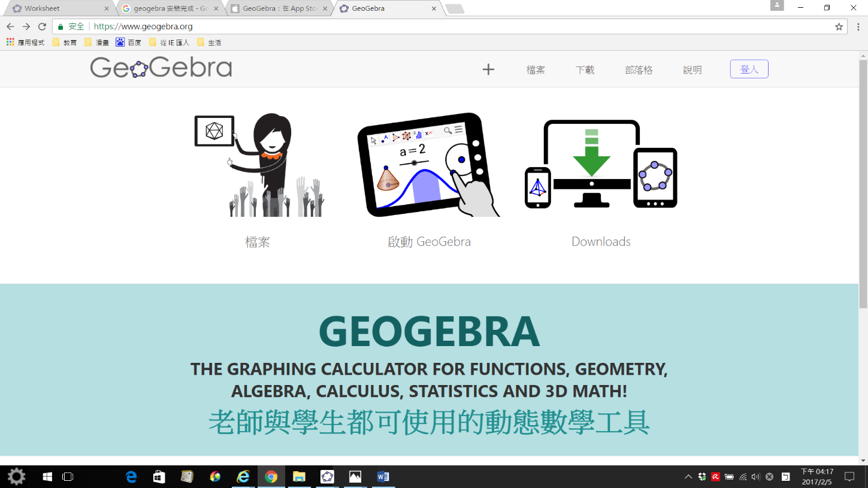This screenshot has width=868, height=488.
Task: Click the gear icon at taskbar left
Action: [16, 477]
